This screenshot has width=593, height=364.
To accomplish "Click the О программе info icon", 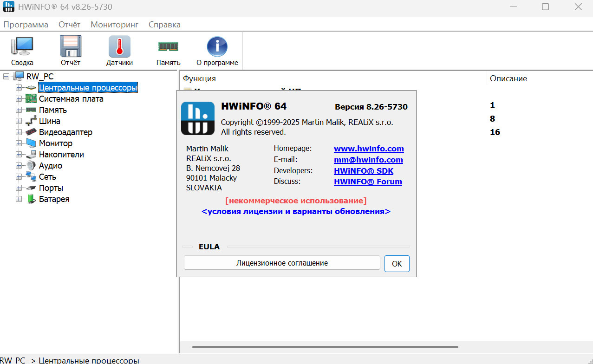I will pos(217,46).
